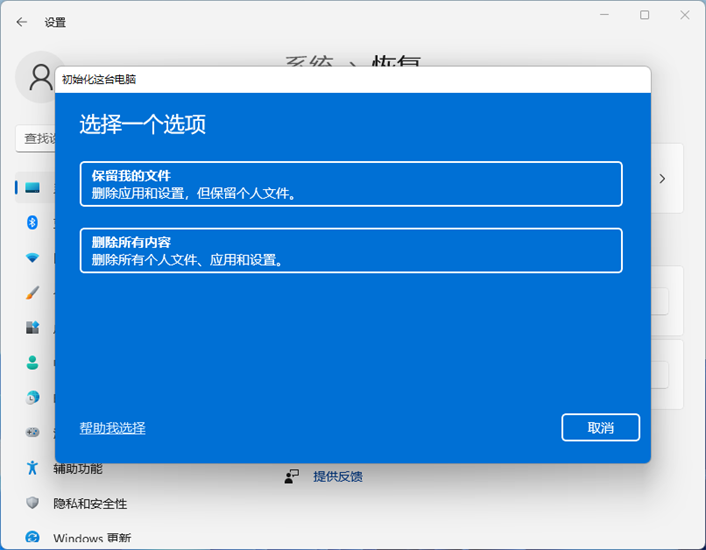706x550 pixels.
Task: Click the user profile avatar
Action: click(40, 76)
